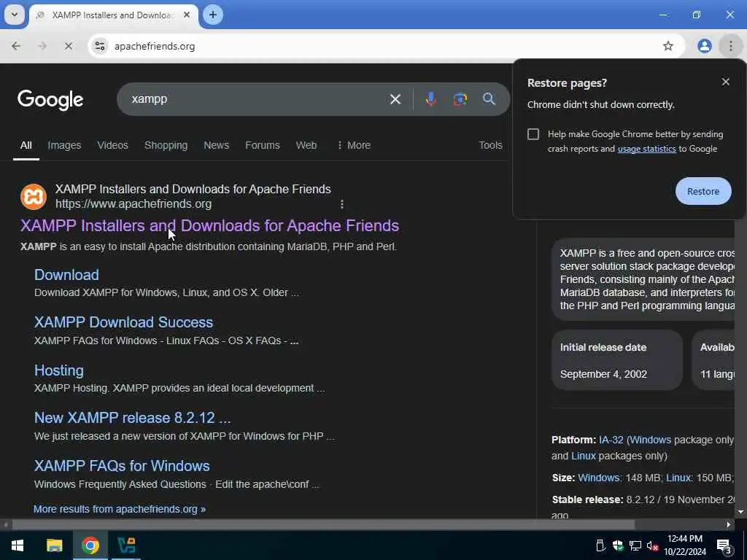The width and height of the screenshot is (747, 560).
Task: Close the XAMPP Installers tab
Action: [x=187, y=15]
